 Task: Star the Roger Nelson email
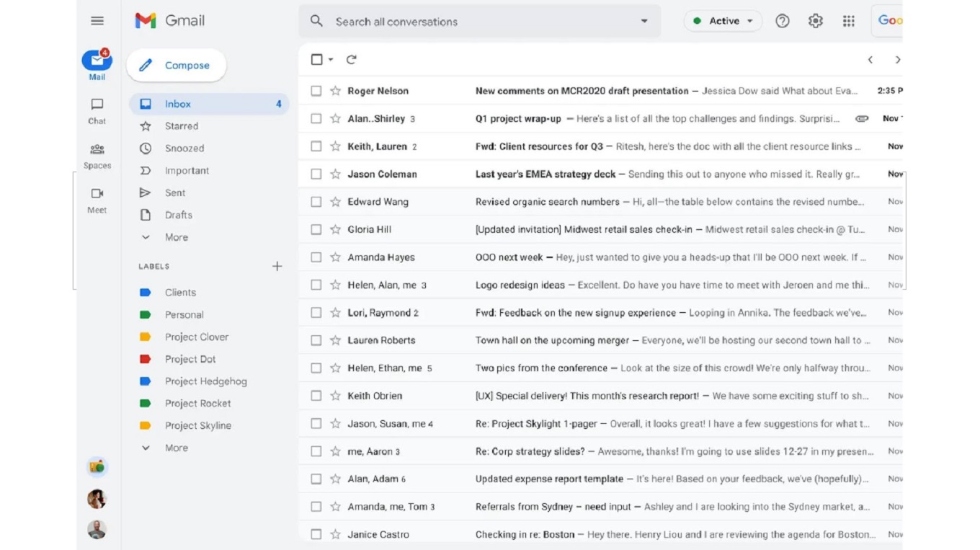pos(335,91)
